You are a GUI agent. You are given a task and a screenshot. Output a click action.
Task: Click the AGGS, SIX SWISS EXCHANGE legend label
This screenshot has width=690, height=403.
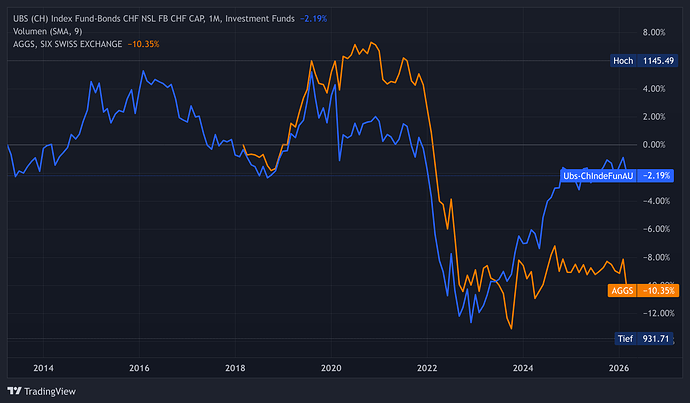[67, 44]
